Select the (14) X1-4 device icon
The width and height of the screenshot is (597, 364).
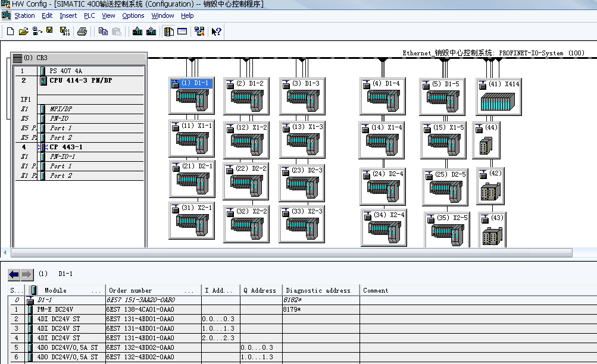click(x=382, y=140)
